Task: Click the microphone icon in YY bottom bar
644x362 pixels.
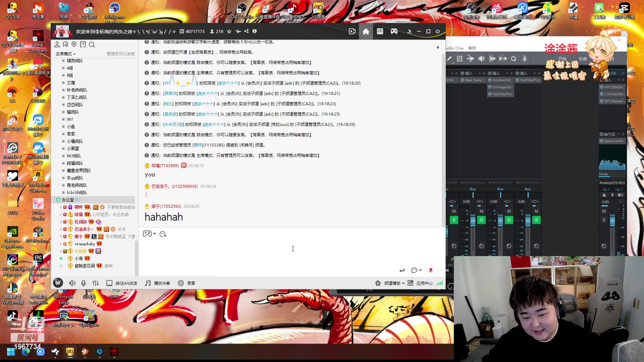Action: pos(84,283)
